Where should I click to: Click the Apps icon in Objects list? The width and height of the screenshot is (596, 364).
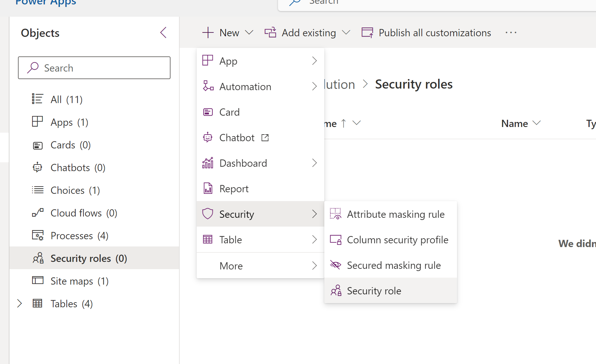pyautogui.click(x=38, y=122)
